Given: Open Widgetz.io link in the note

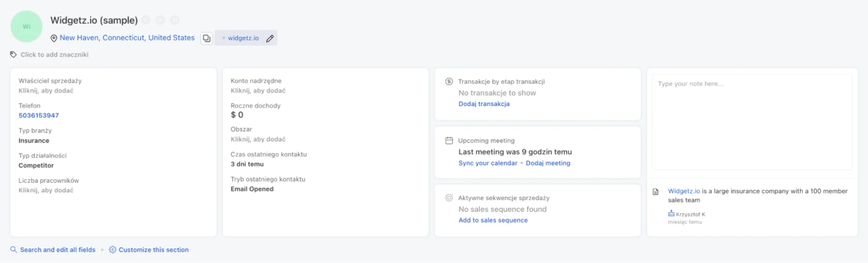Looking at the screenshot, I should tap(684, 191).
